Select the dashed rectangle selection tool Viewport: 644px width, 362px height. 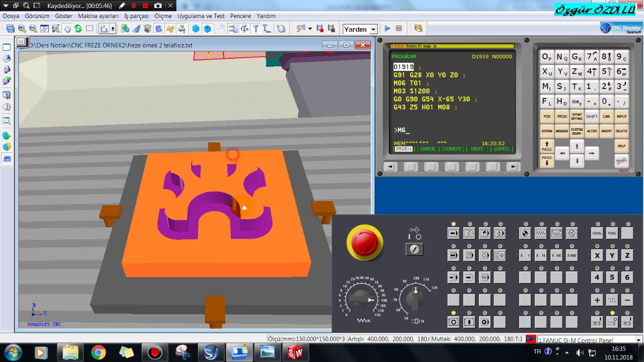[x=90, y=29]
